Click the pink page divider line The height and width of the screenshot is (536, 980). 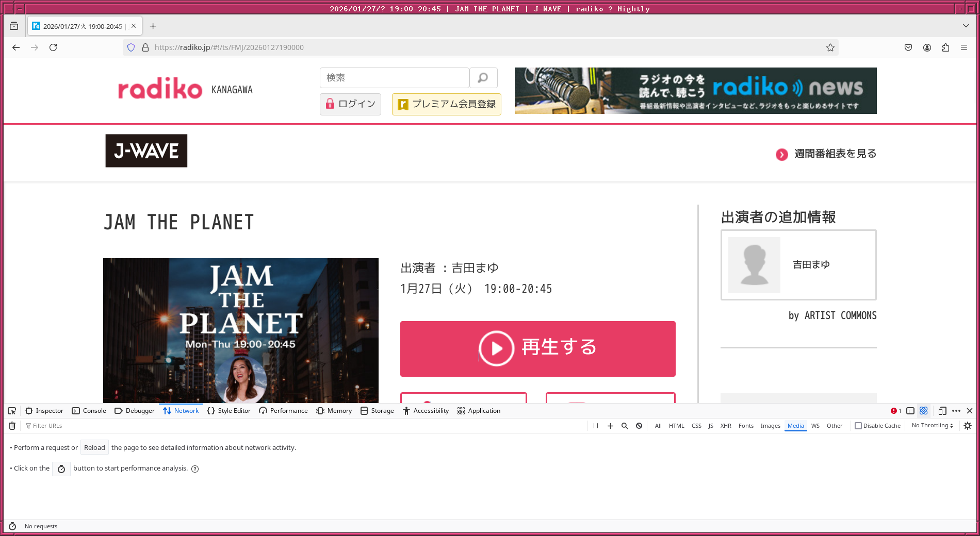[x=490, y=124]
